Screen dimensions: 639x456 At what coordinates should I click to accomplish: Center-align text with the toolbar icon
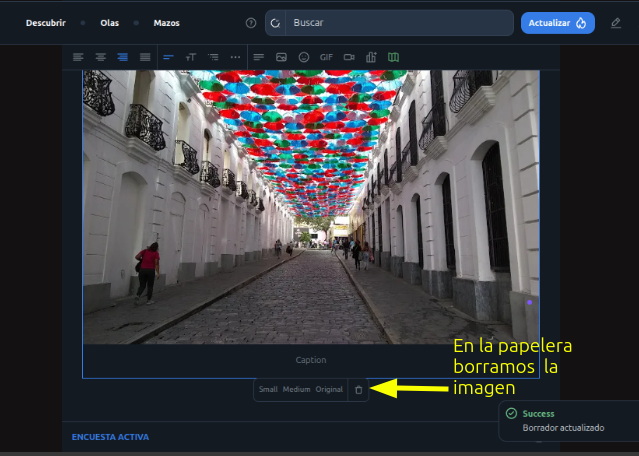tap(100, 57)
